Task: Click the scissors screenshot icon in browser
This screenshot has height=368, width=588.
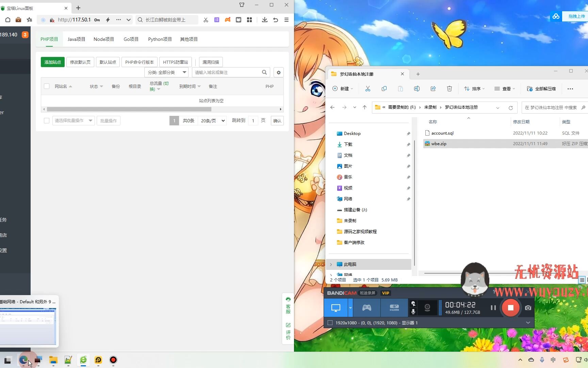Action: coord(206,20)
